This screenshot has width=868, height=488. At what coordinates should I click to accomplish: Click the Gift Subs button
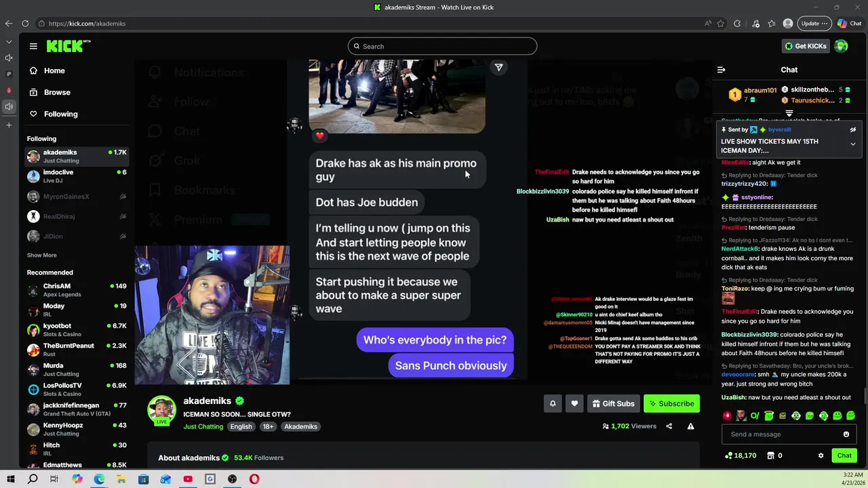613,403
